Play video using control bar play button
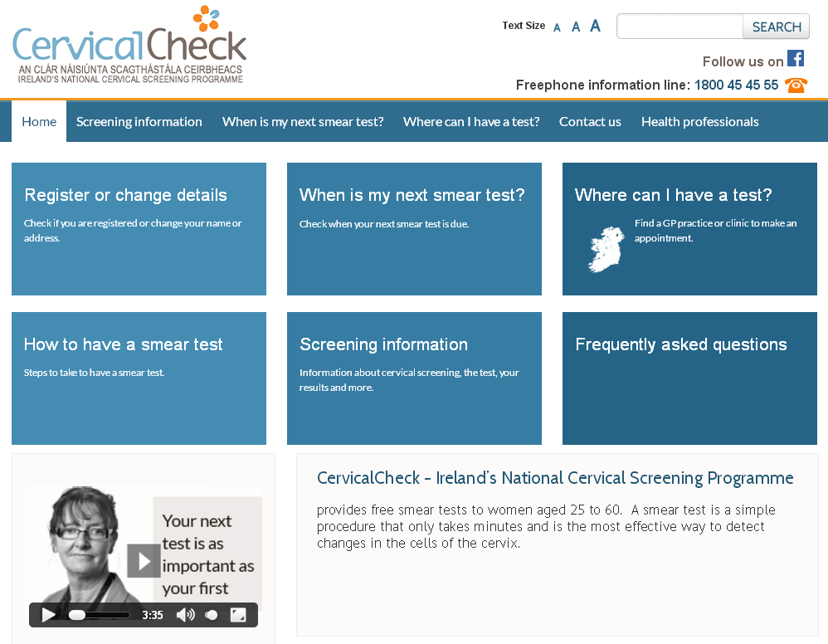 point(48,615)
